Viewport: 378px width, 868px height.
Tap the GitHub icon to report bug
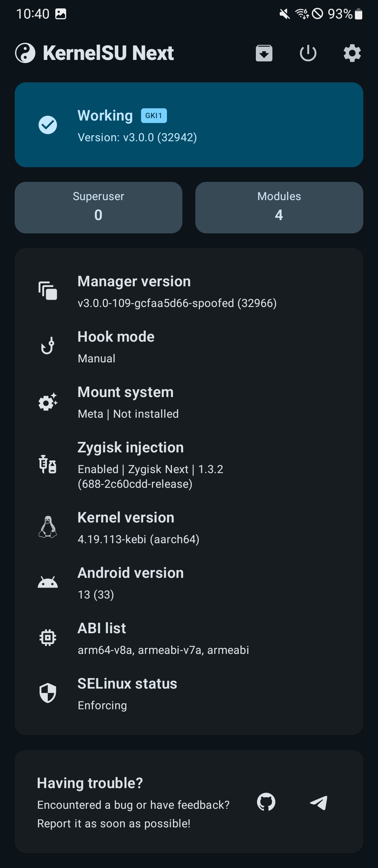click(266, 802)
